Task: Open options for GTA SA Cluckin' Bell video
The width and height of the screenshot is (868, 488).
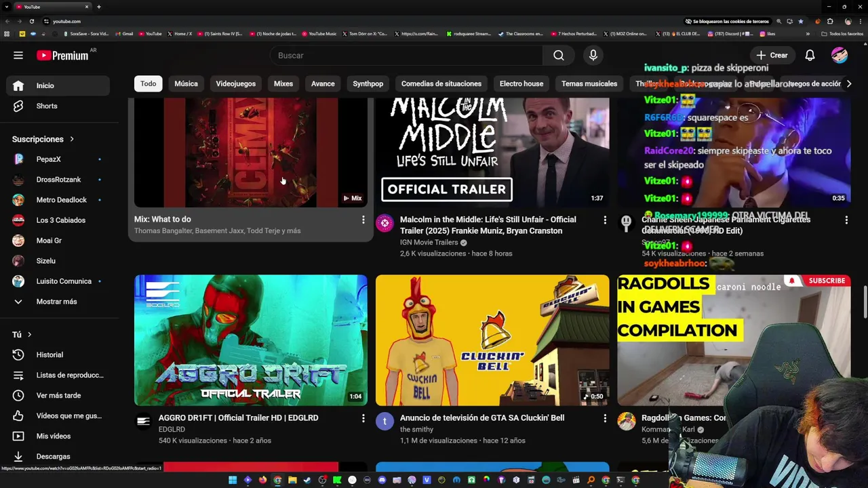Action: click(x=605, y=418)
